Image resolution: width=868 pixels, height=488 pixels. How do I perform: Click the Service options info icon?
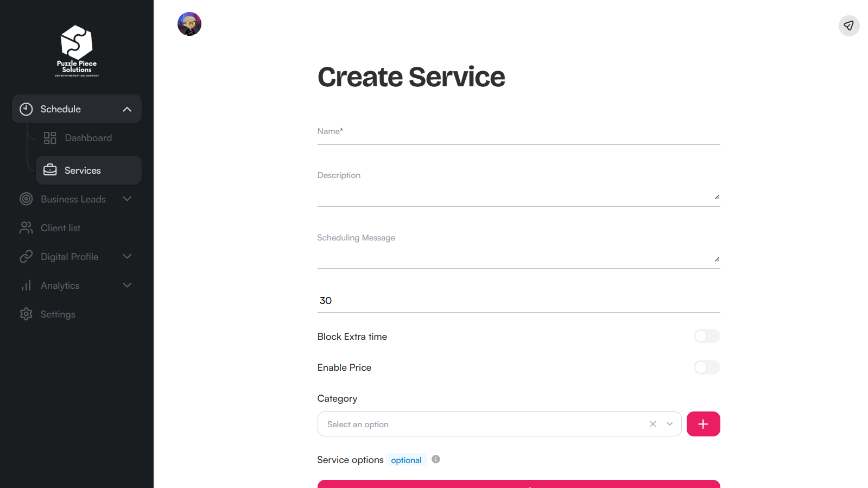(x=436, y=459)
